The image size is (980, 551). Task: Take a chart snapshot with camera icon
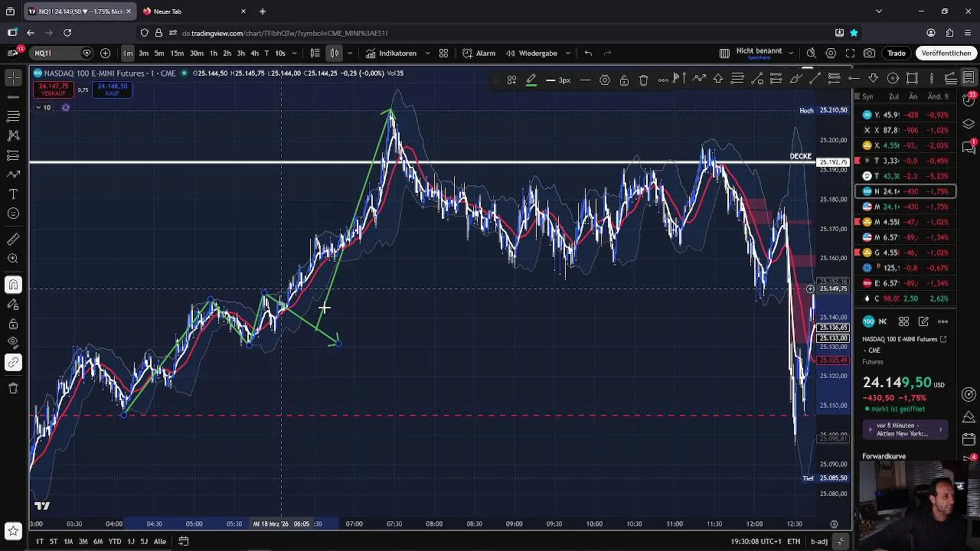[869, 53]
